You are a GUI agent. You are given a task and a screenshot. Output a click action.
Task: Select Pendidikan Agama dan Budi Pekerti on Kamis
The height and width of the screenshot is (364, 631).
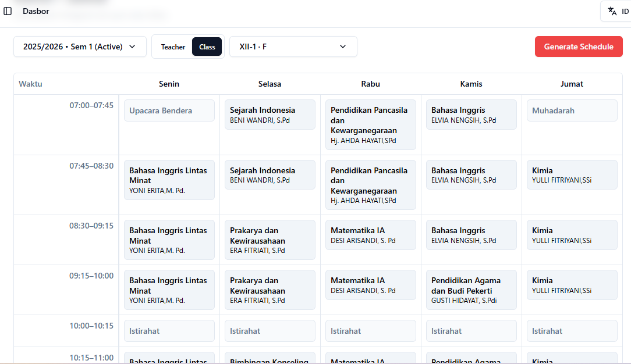[471, 290]
